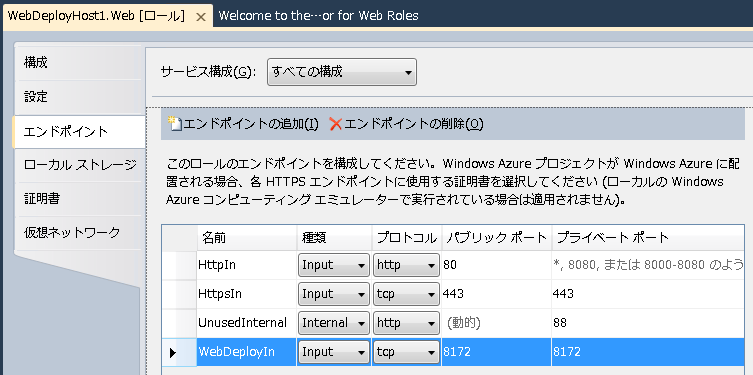Click the row header for HttpIn
Screen dimensions: 753x375
(x=179, y=265)
